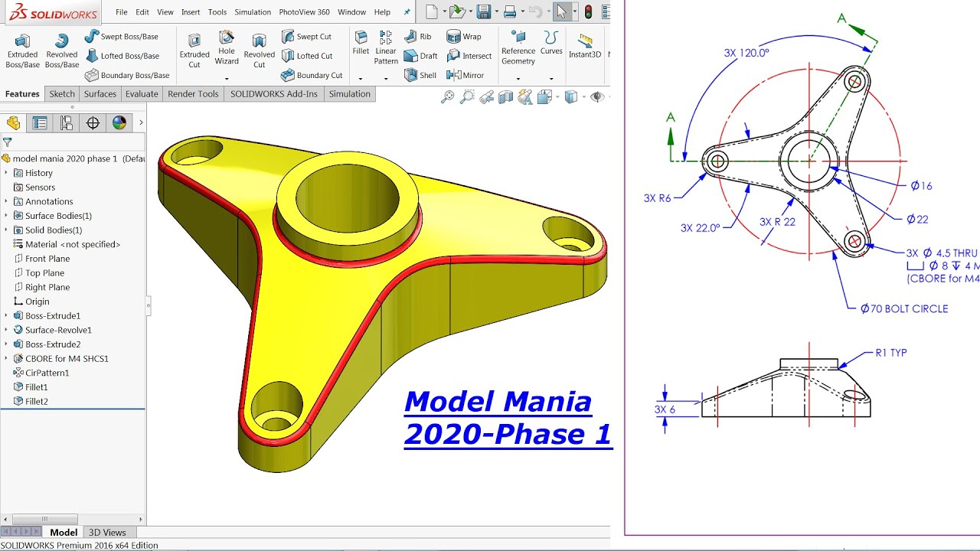Click the Print icon

point(509,11)
